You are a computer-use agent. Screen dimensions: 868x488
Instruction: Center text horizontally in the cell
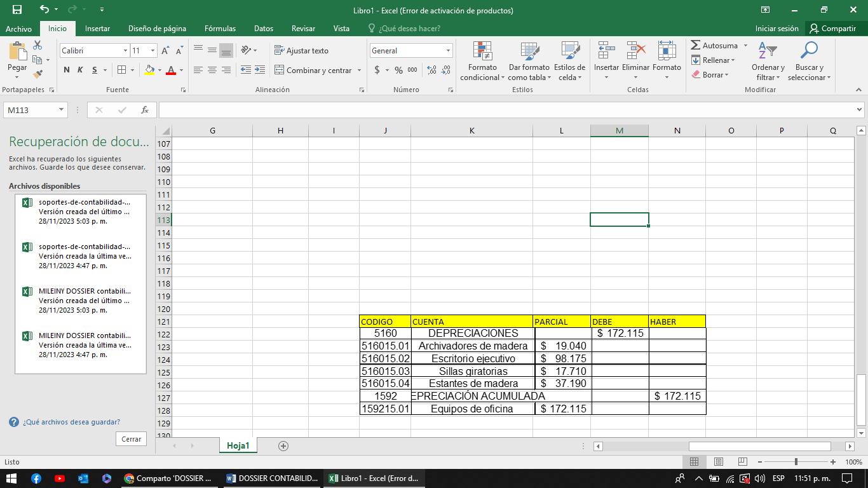tap(212, 70)
